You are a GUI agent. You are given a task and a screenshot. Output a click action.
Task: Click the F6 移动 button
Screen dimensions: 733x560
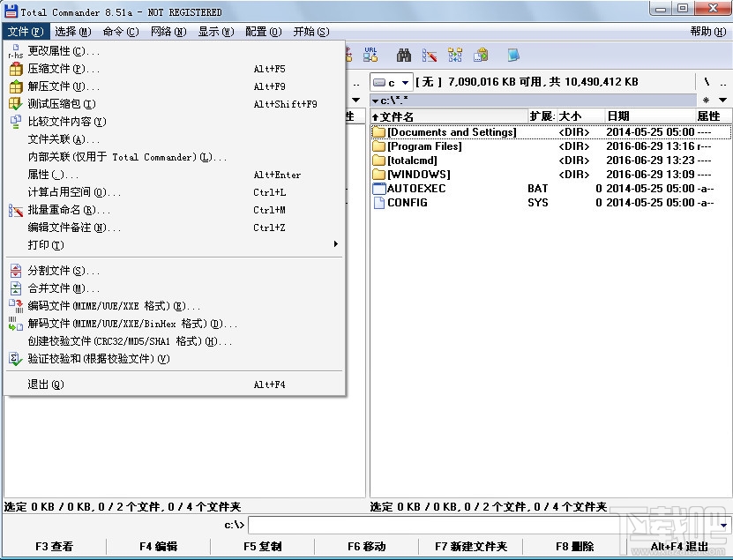[x=367, y=547]
